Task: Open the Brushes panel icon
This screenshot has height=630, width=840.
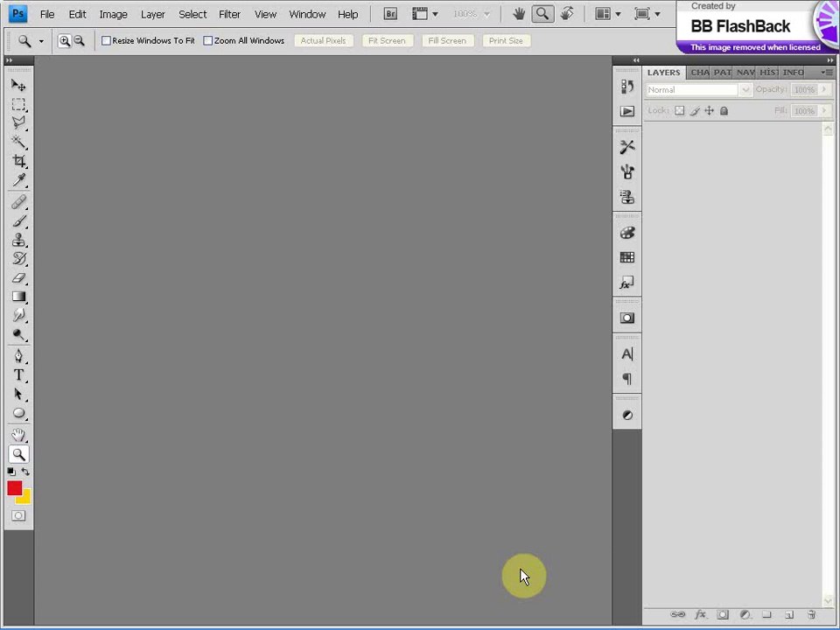Action: [626, 172]
